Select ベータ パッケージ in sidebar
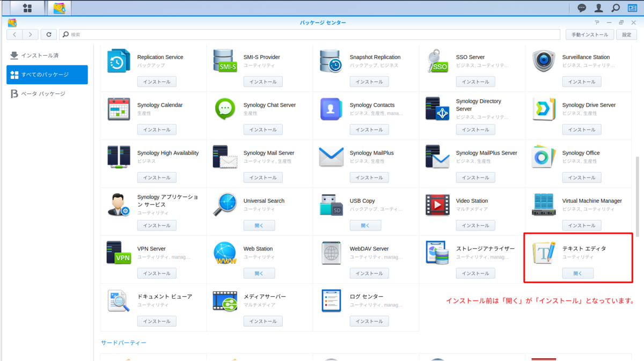Screen dimensions: 644x361 [47, 94]
